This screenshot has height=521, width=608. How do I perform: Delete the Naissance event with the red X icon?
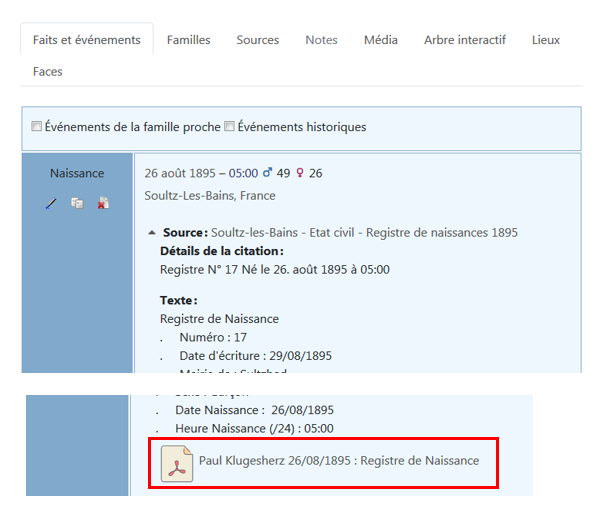pyautogui.click(x=102, y=203)
